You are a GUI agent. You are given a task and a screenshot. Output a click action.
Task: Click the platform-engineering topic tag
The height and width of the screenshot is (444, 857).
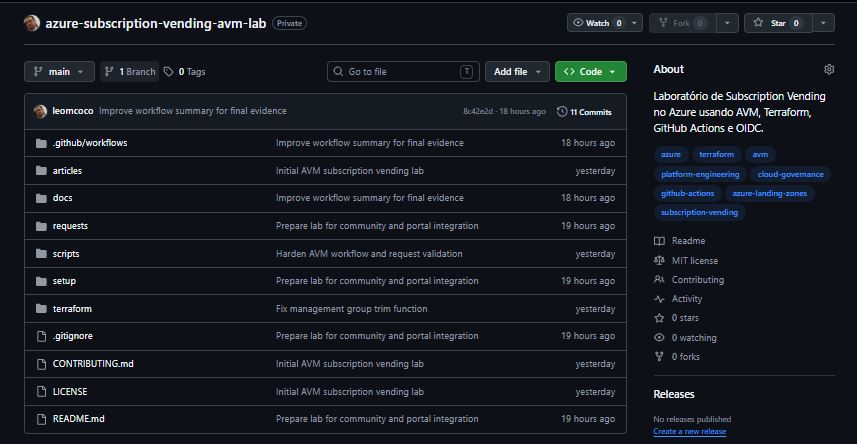click(700, 174)
